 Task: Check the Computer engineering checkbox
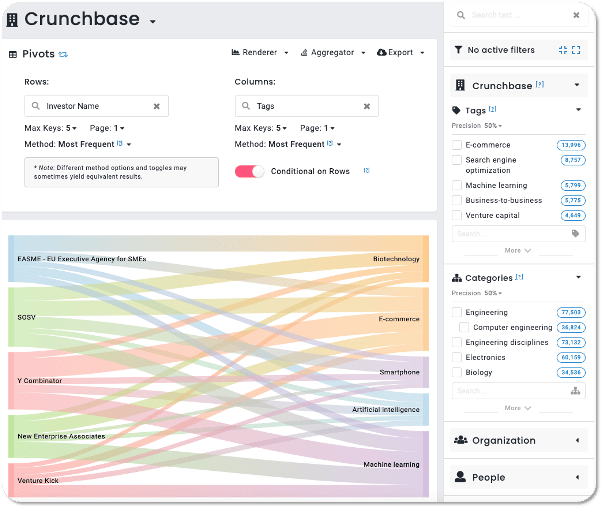pos(464,327)
